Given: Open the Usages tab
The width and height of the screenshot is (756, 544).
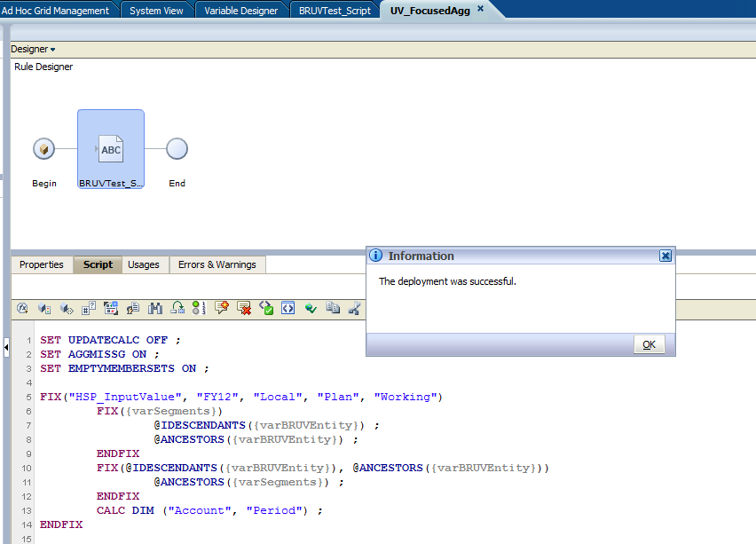Looking at the screenshot, I should tap(144, 264).
